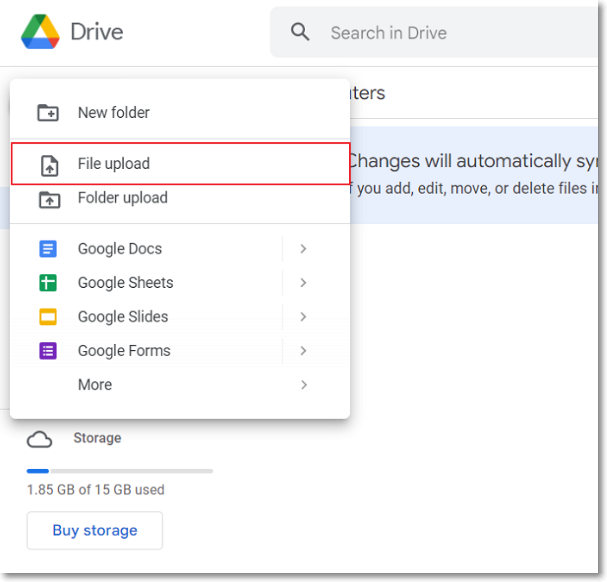Screen dimensions: 607x582
Task: Expand the Google Slides submenu arrow
Action: coord(304,317)
